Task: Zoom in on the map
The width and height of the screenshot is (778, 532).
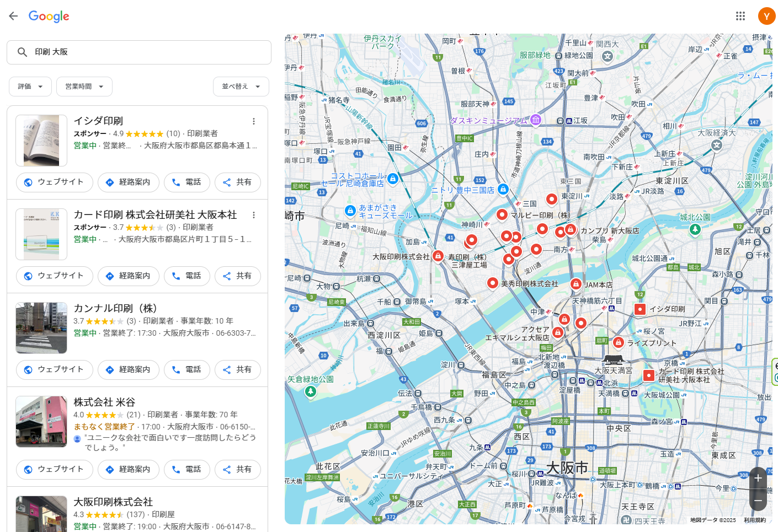Action: (x=758, y=478)
